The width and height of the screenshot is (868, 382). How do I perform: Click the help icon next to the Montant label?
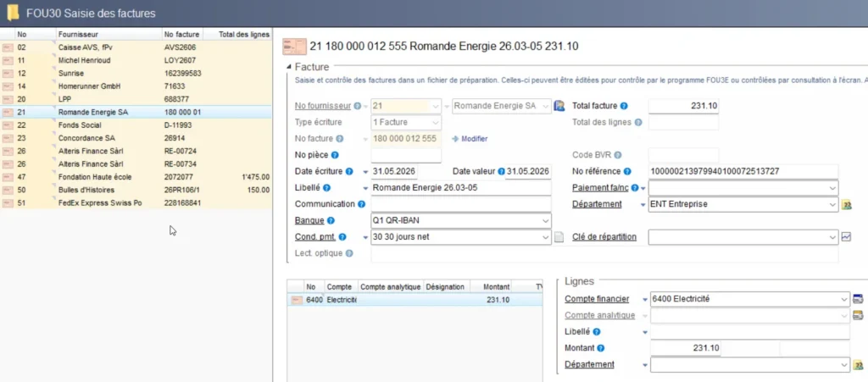(x=601, y=348)
